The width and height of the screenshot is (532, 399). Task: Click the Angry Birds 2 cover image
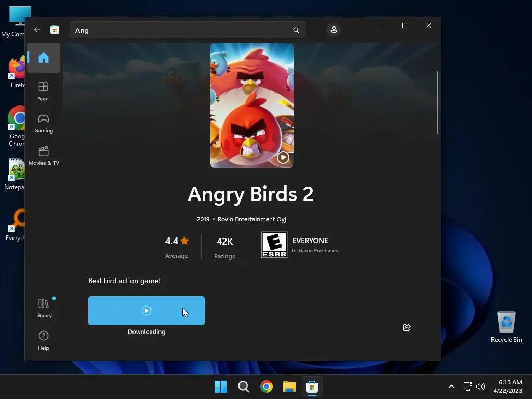(x=252, y=105)
